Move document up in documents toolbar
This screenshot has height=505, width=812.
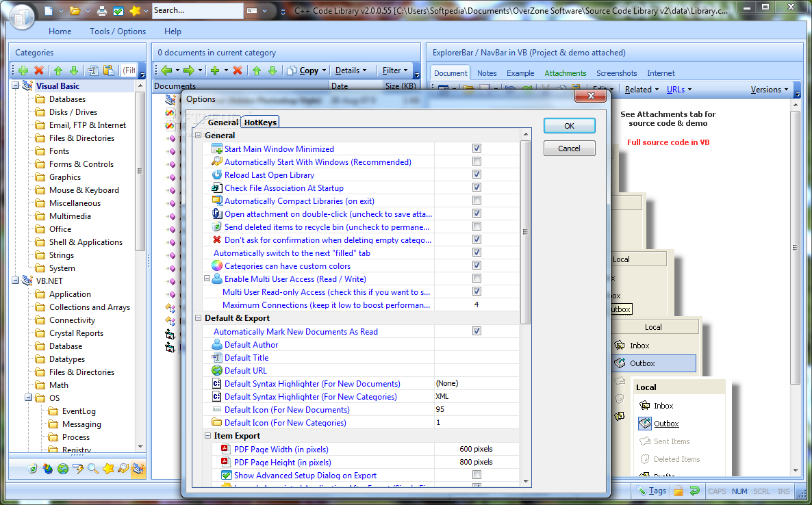click(257, 70)
